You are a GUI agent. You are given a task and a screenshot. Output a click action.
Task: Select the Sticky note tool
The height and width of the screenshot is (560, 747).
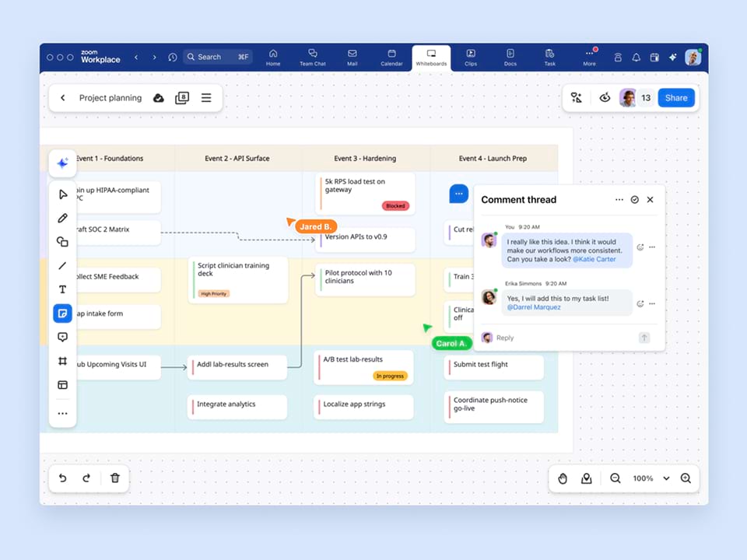point(63,313)
